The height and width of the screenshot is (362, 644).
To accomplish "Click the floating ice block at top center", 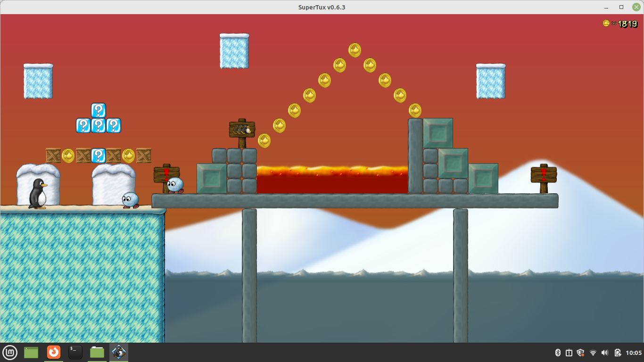I will (x=234, y=51).
